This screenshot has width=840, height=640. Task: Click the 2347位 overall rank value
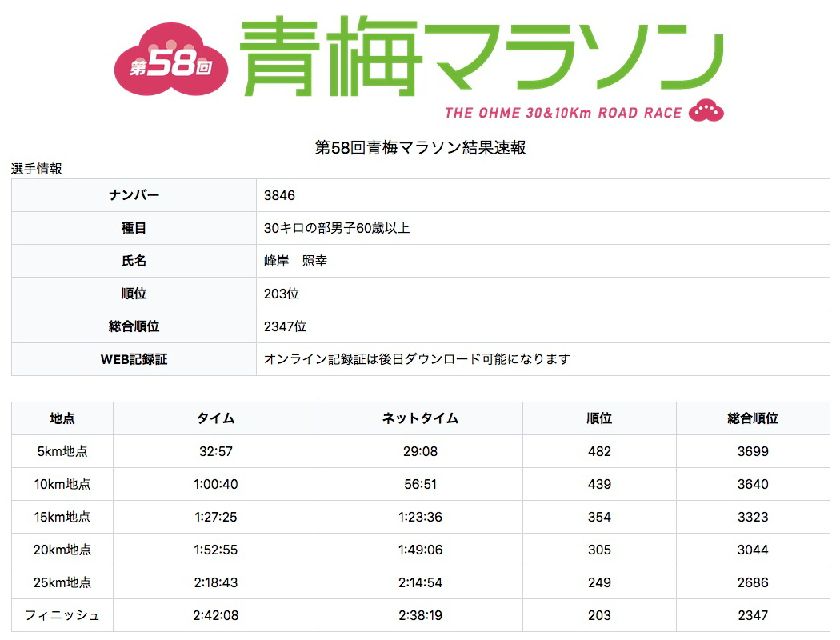pyautogui.click(x=285, y=327)
